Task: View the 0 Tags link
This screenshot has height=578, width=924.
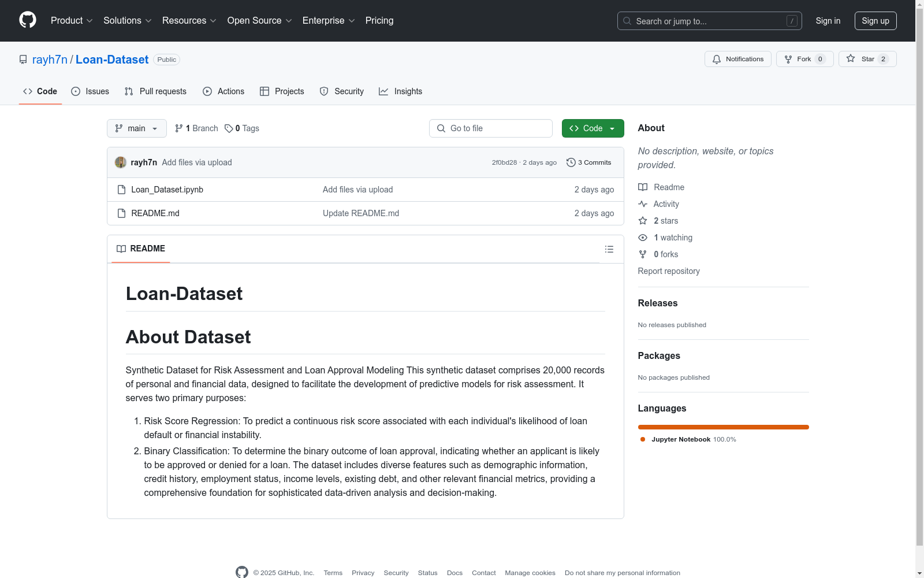Action: pos(242,128)
